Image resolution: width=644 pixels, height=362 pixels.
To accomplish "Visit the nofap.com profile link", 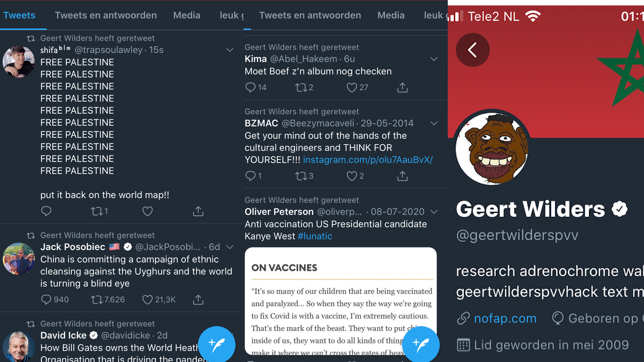I will pos(505,318).
